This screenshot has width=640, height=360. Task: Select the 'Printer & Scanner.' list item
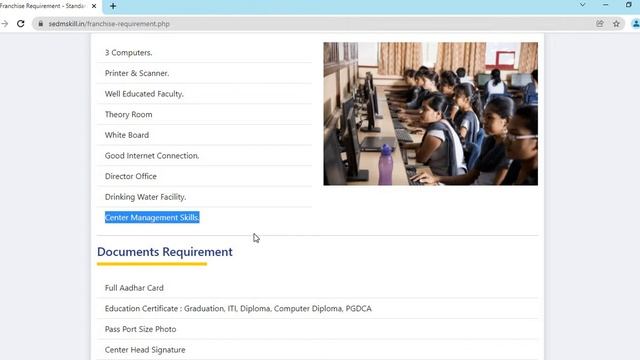pos(204,73)
